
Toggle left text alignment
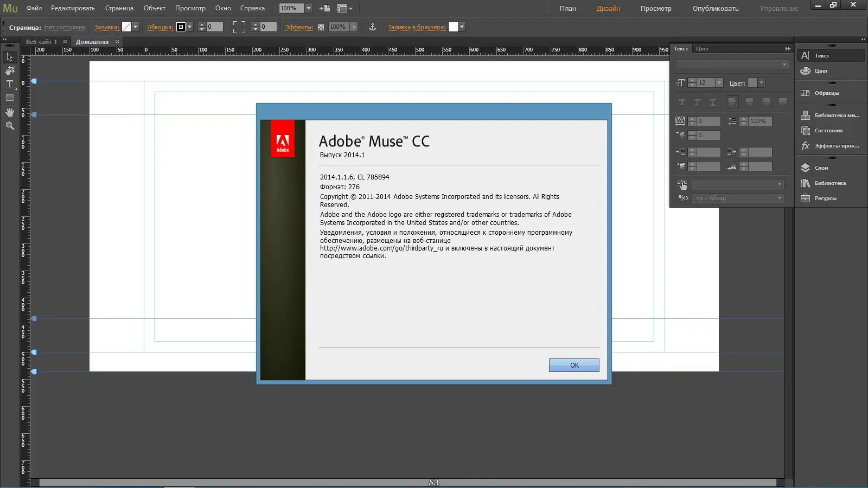pos(732,102)
